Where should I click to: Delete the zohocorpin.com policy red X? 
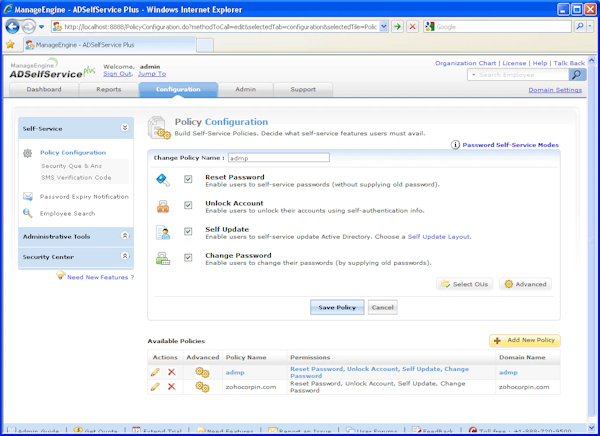click(172, 387)
